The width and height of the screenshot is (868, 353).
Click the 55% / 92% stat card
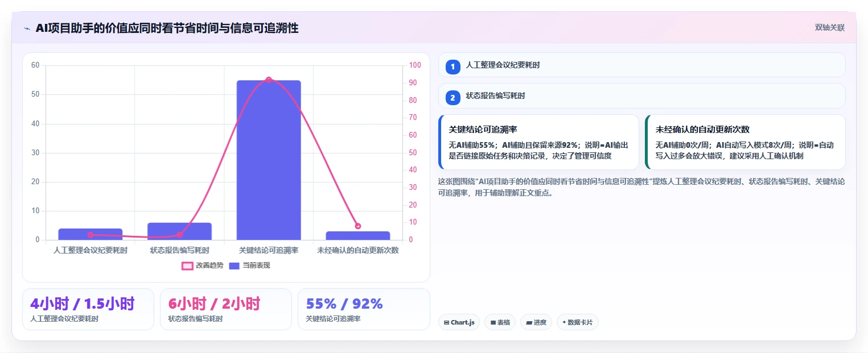click(364, 309)
